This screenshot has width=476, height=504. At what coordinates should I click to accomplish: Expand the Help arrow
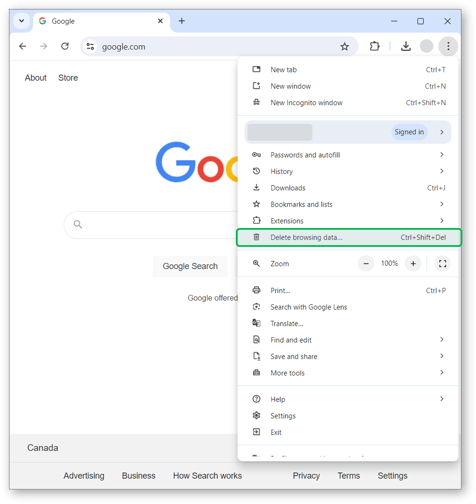pyautogui.click(x=442, y=399)
